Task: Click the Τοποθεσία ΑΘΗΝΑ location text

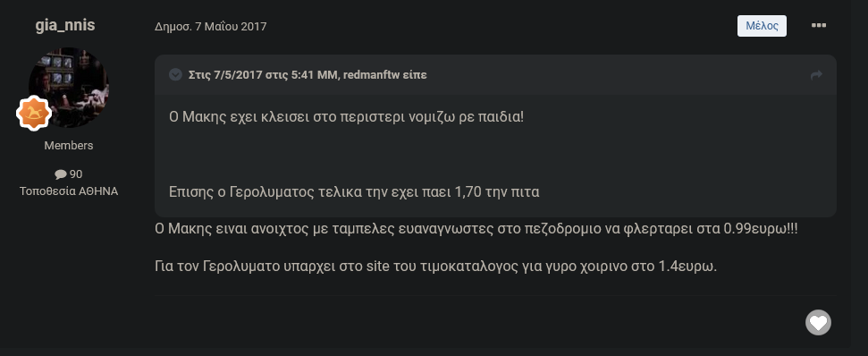Action: (69, 191)
